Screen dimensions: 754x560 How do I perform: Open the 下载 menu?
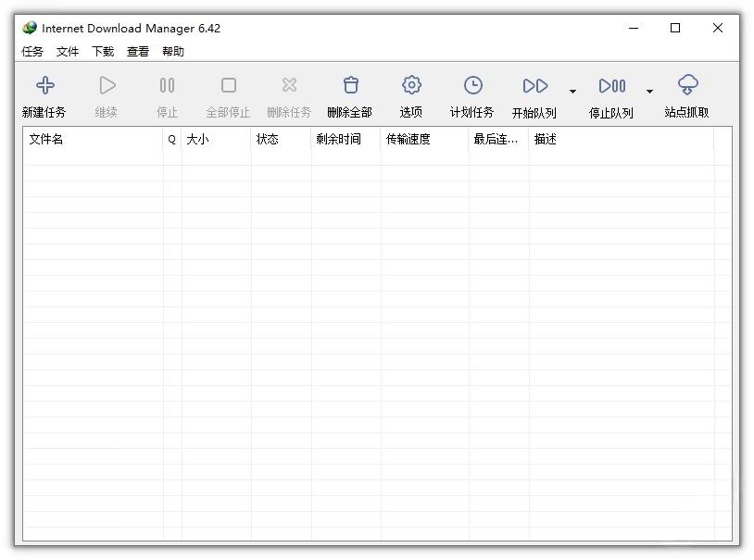102,52
